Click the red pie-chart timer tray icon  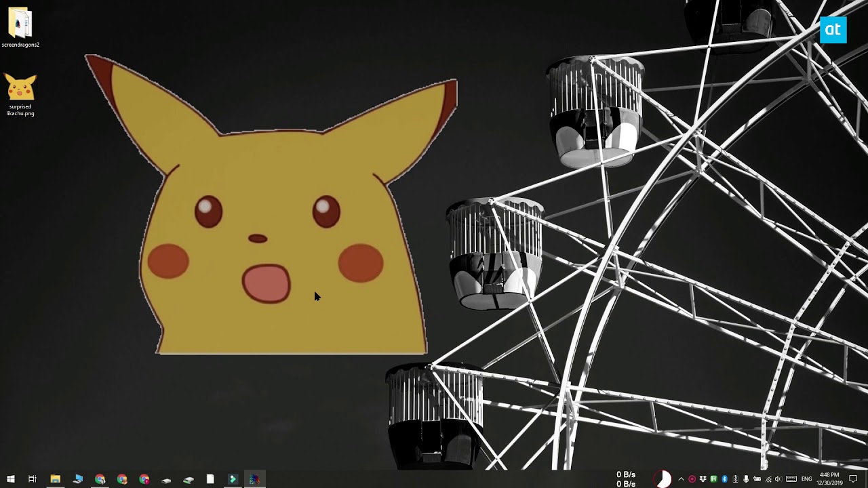coord(663,479)
